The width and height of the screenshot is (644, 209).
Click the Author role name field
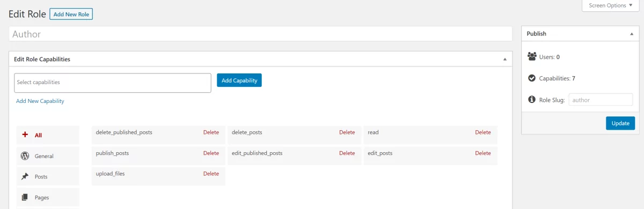261,34
